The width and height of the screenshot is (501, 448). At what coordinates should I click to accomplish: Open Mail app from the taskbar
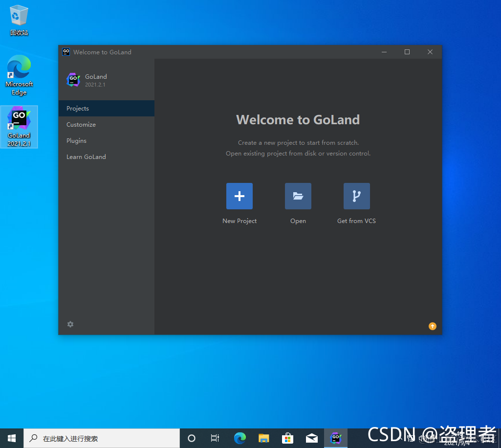click(311, 438)
